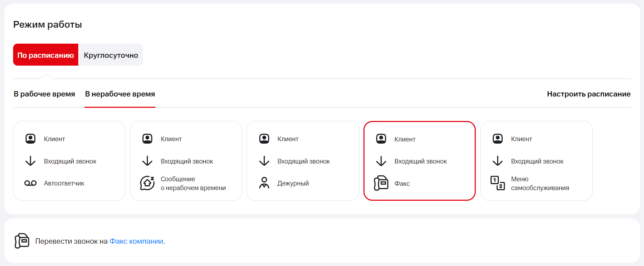The height and width of the screenshot is (266, 644).
Task: Click the self-service menu numbered icon
Action: [497, 183]
